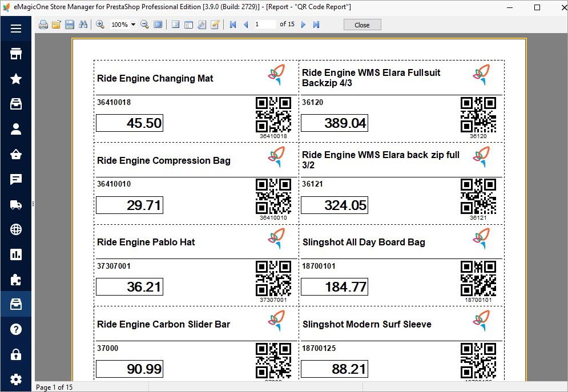Go to the previous report page
Viewport: 568px width, 392px height.
[x=246, y=25]
